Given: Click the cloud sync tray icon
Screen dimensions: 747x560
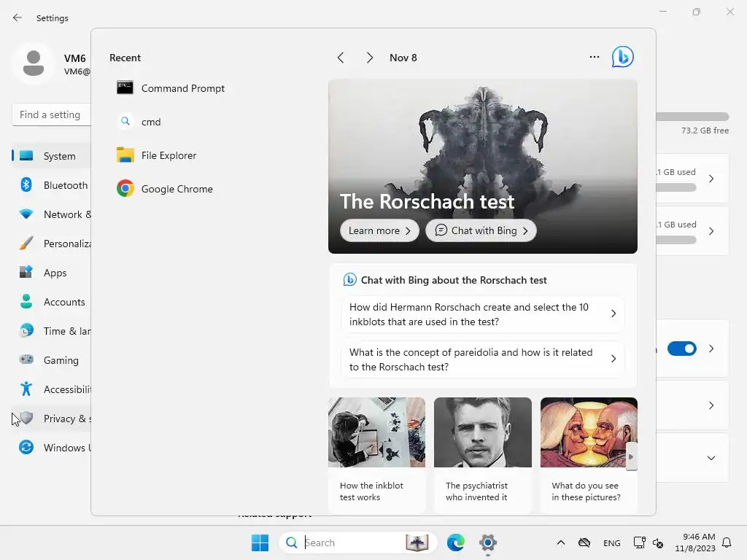Looking at the screenshot, I should pos(584,542).
